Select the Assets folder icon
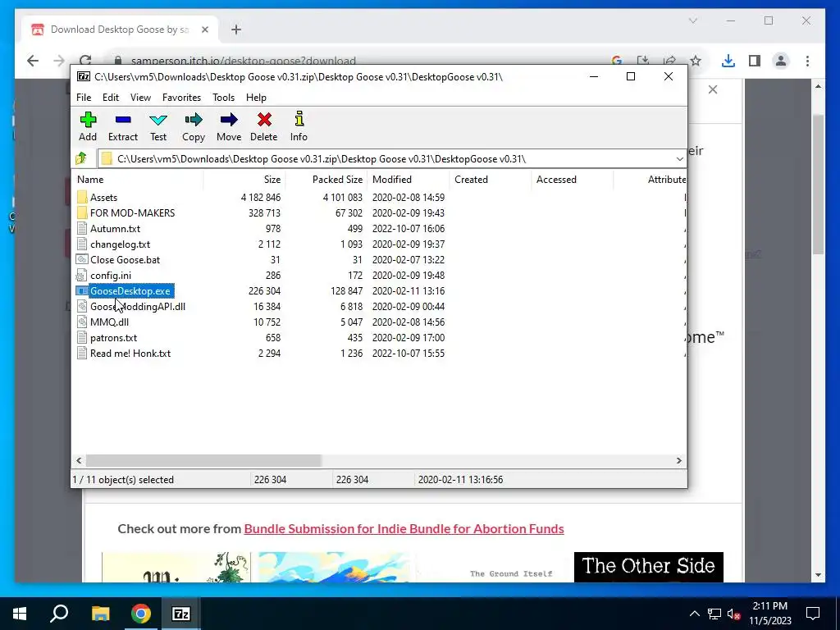 pyautogui.click(x=82, y=197)
